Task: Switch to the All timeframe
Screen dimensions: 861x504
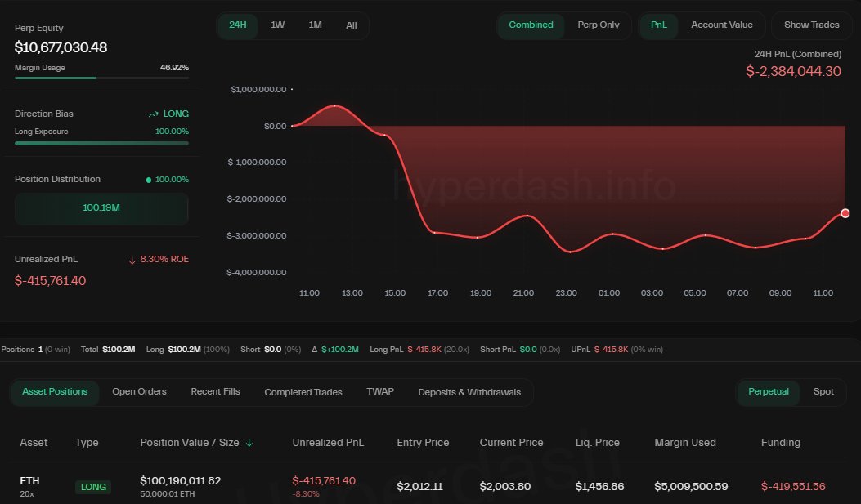Action: tap(351, 25)
